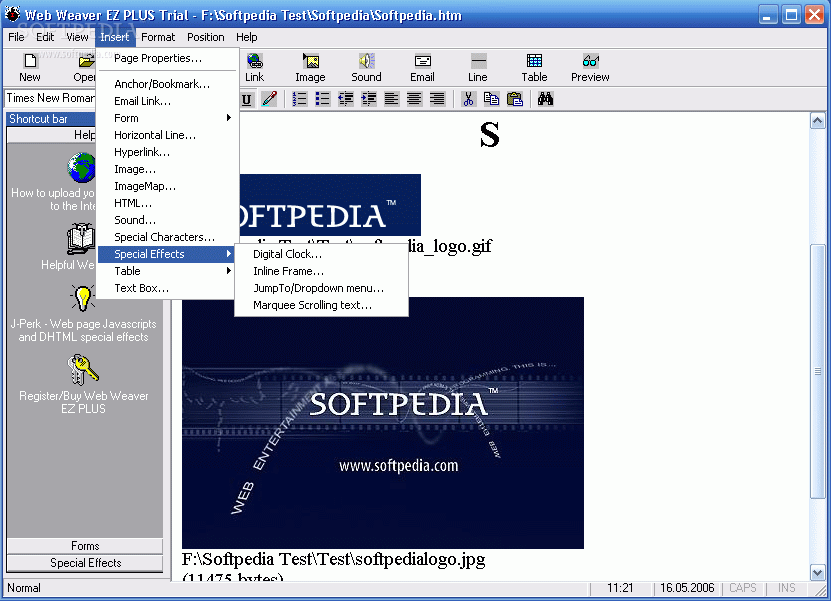The width and height of the screenshot is (831, 601).
Task: Select HTML... menu entry
Action: (167, 203)
